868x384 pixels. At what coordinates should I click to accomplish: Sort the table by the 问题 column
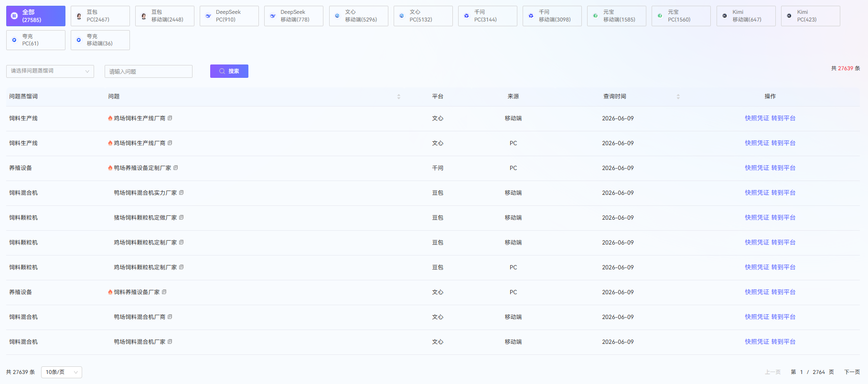(399, 96)
